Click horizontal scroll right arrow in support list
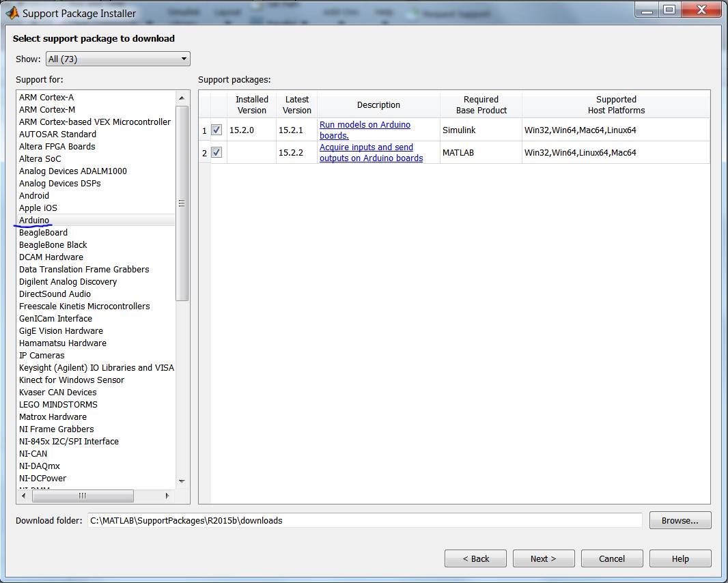The height and width of the screenshot is (583, 728). click(x=167, y=496)
